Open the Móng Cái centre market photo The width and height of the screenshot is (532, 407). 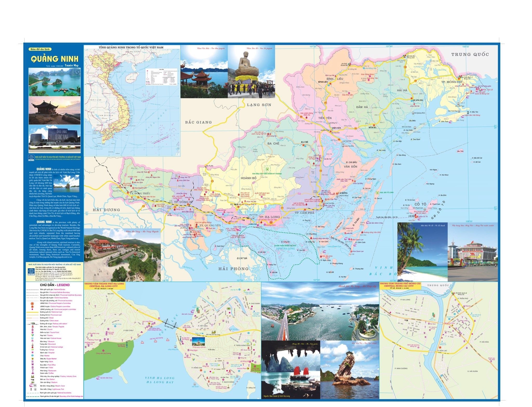point(473,252)
